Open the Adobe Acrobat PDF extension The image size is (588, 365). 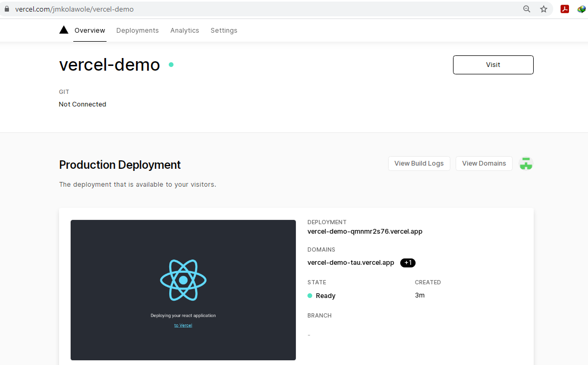[565, 9]
